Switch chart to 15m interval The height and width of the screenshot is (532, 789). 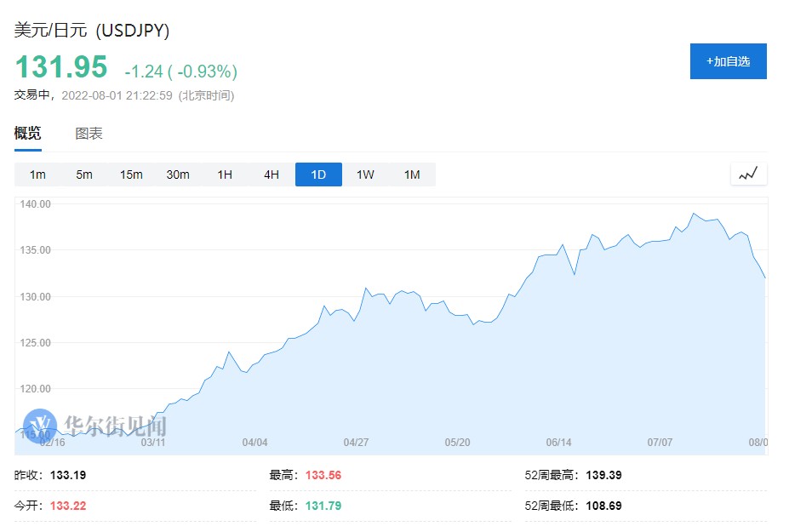point(131,174)
